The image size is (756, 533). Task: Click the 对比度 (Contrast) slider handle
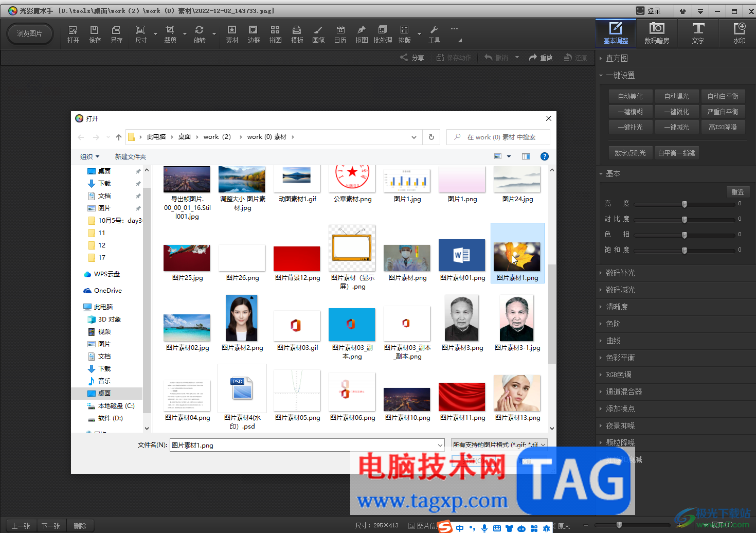coord(685,220)
